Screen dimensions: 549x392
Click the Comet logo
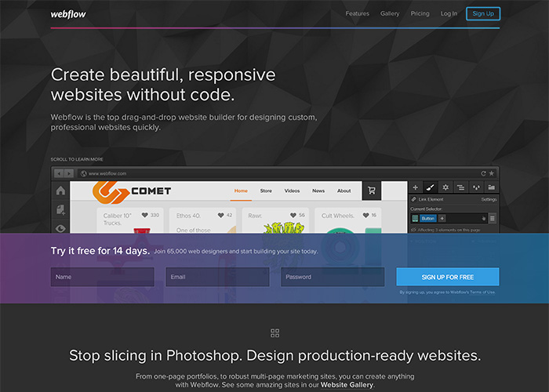(132, 192)
